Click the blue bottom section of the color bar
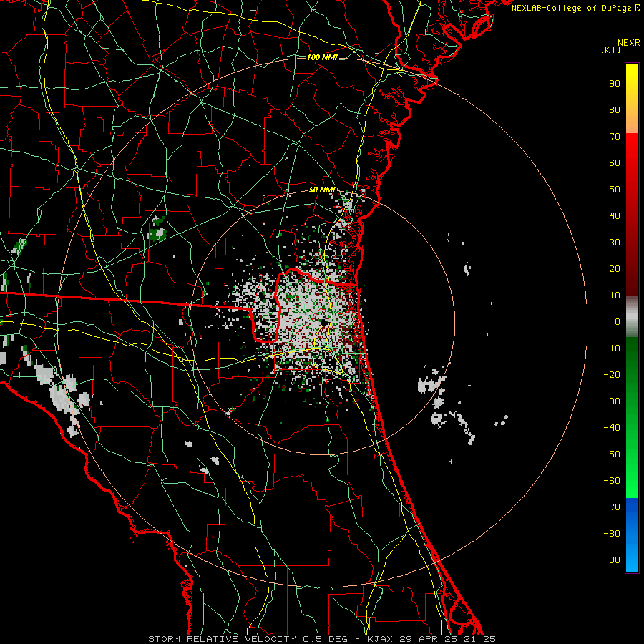Image resolution: width=644 pixels, height=644 pixels. (632, 535)
